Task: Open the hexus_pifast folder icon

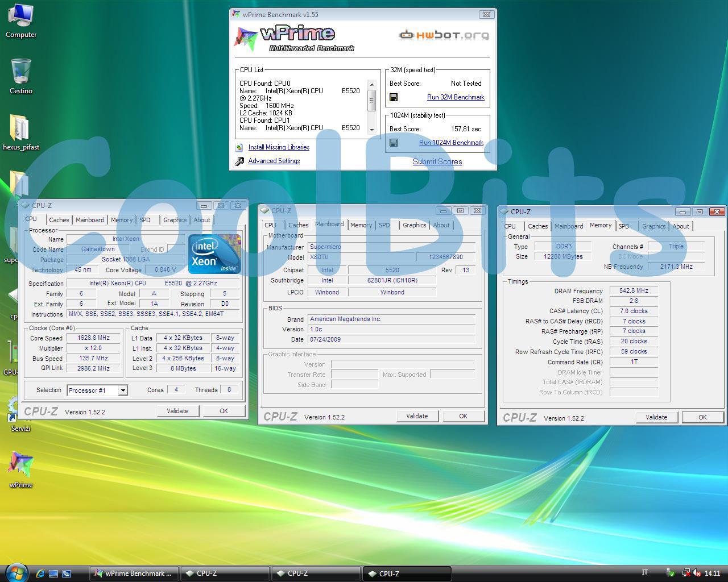Action: pyautogui.click(x=21, y=132)
